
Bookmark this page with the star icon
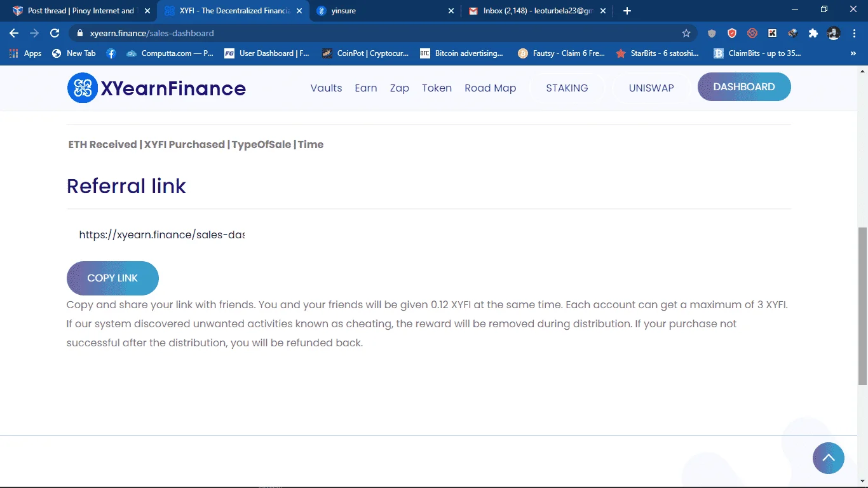pyautogui.click(x=686, y=33)
